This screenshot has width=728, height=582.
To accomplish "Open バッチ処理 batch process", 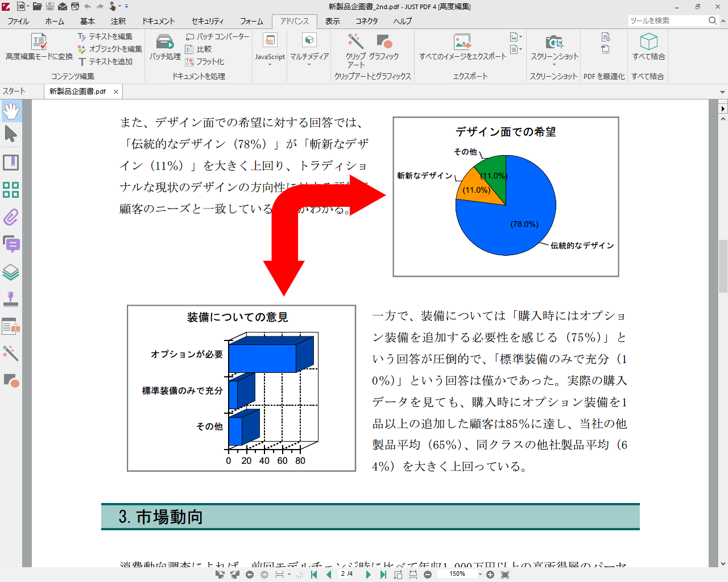I will click(x=165, y=47).
